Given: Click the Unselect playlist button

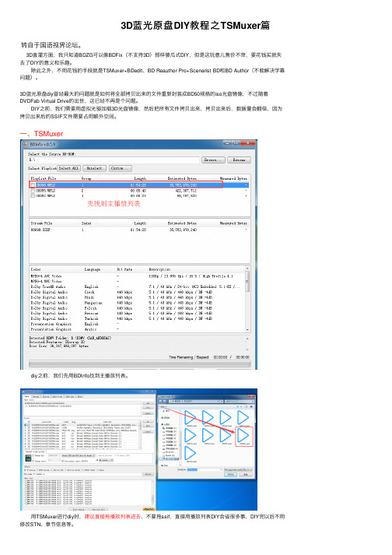Looking at the screenshot, I should click(94, 168).
